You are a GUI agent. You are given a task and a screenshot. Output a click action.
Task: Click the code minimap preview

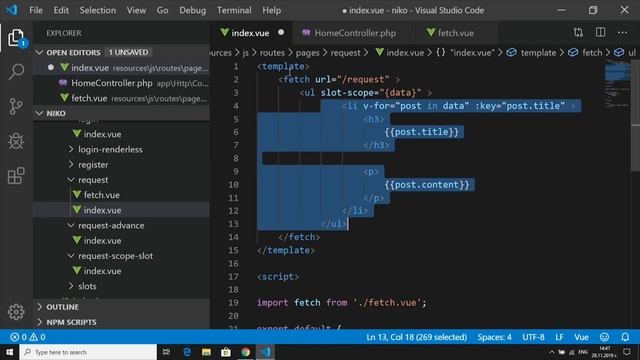(x=617, y=84)
